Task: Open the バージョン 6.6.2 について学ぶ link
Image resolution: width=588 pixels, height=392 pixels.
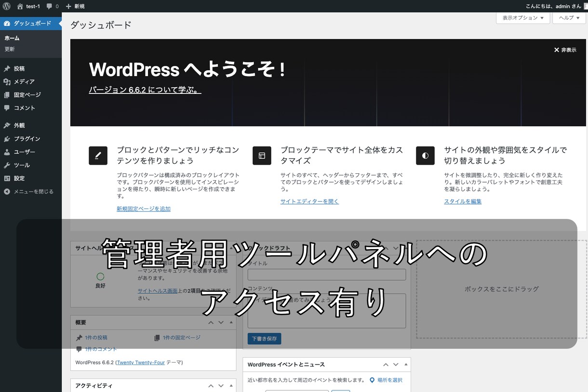Action: (x=145, y=90)
